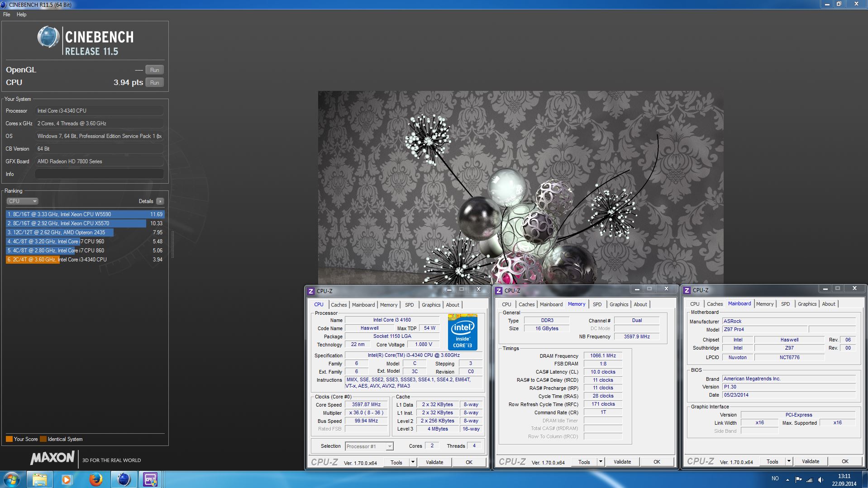868x488 pixels.
Task: Click the rendered scene image
Action: click(x=520, y=188)
